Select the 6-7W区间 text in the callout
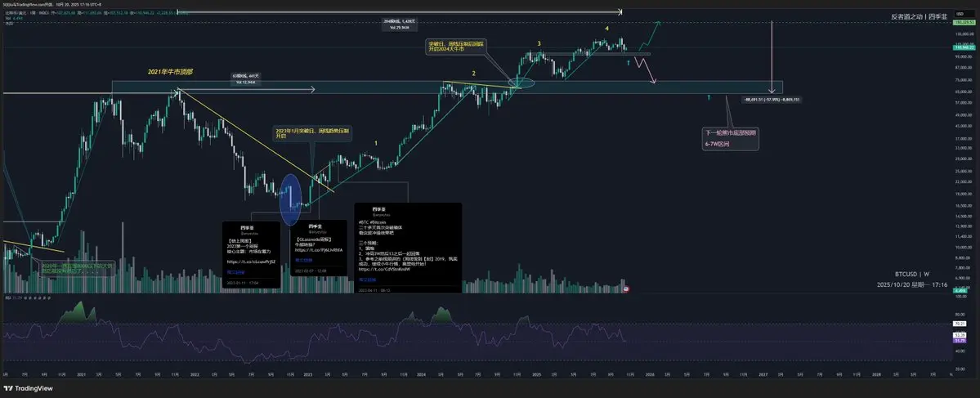980x398 pixels. [x=717, y=144]
